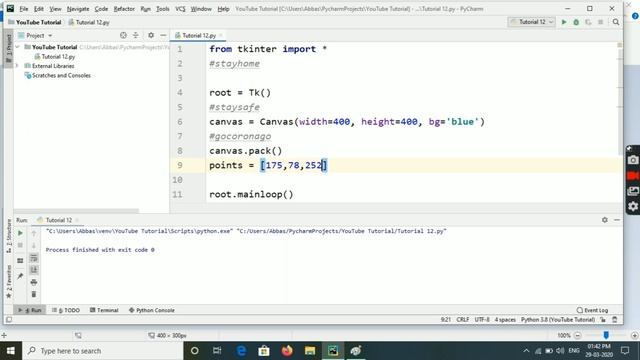Viewport: 640px width, 360px height.
Task: Click YouTube Tutorial breadcrumb in navigation bar
Action: 35,22
